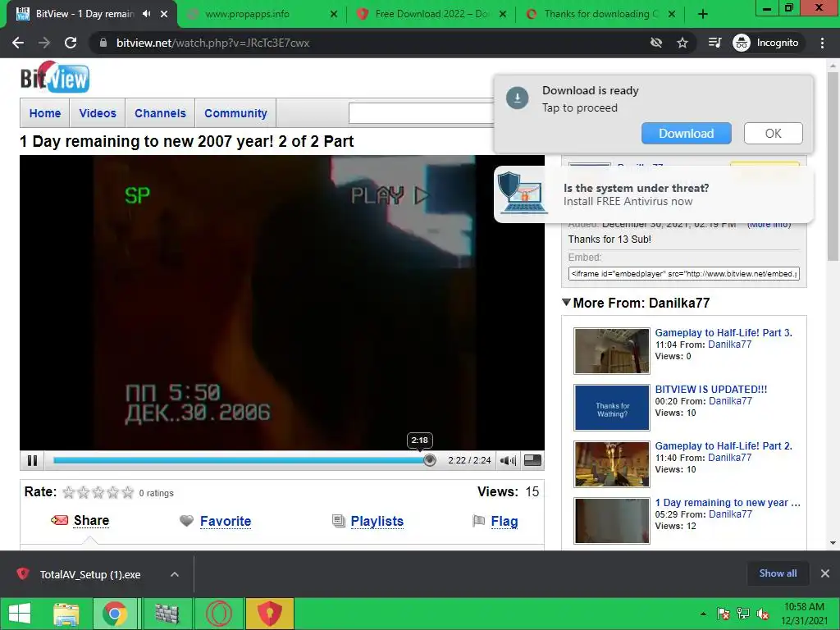Open the Windows Start menu
The image size is (840, 630).
(x=20, y=614)
